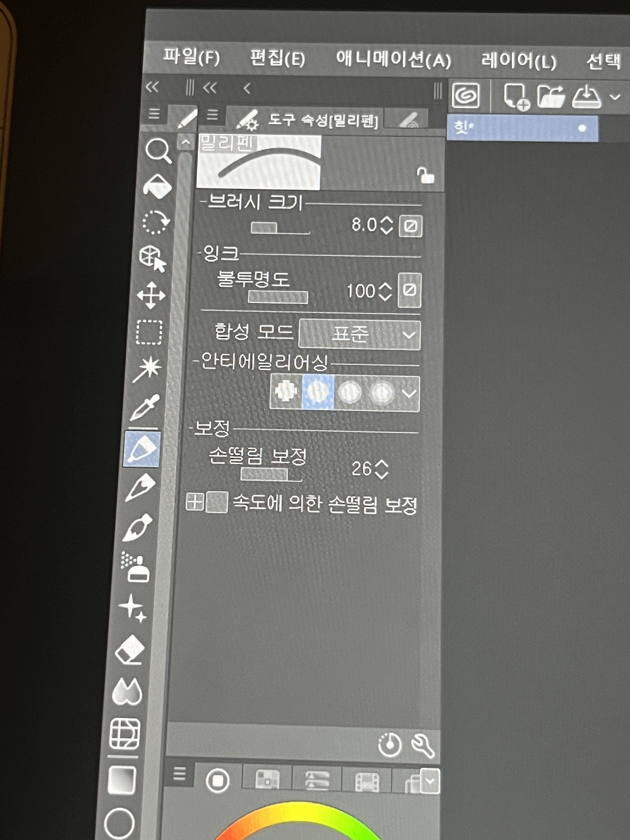Switch to the 힛* canvas tab
The height and width of the screenshot is (840, 630).
pos(523,127)
